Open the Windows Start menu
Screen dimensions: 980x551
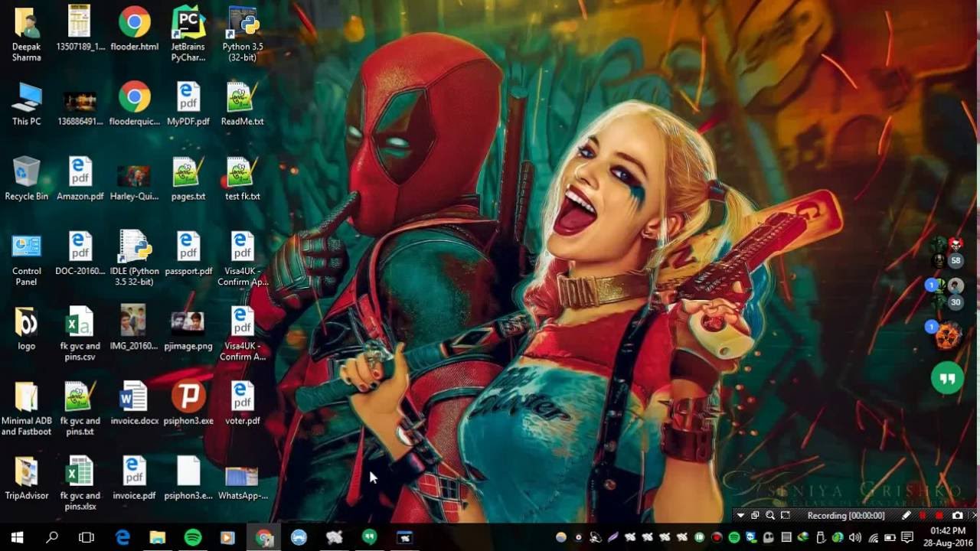(17, 538)
